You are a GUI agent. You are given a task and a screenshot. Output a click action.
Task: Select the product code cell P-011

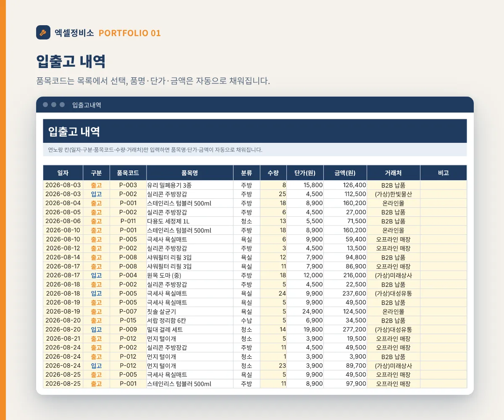click(128, 221)
